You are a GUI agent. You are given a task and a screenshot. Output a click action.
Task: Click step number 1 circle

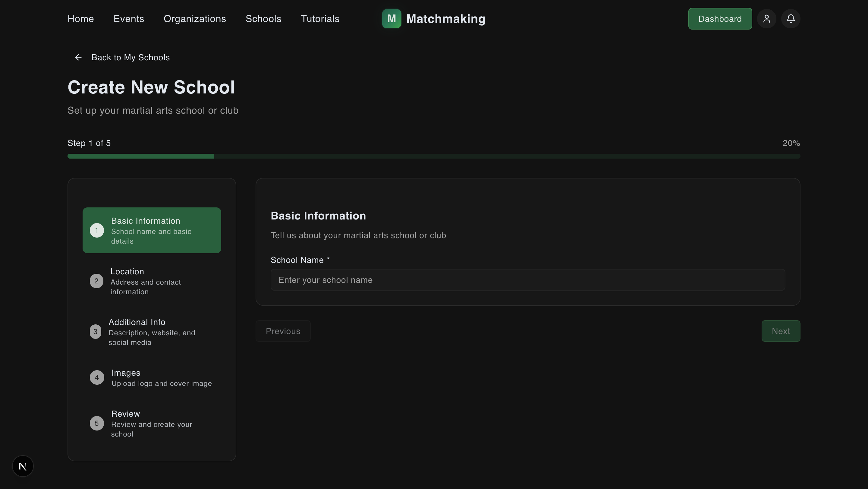97,231
